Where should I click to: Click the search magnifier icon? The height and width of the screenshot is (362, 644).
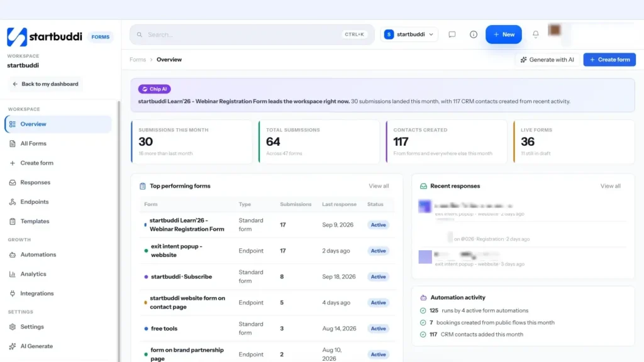pyautogui.click(x=140, y=35)
